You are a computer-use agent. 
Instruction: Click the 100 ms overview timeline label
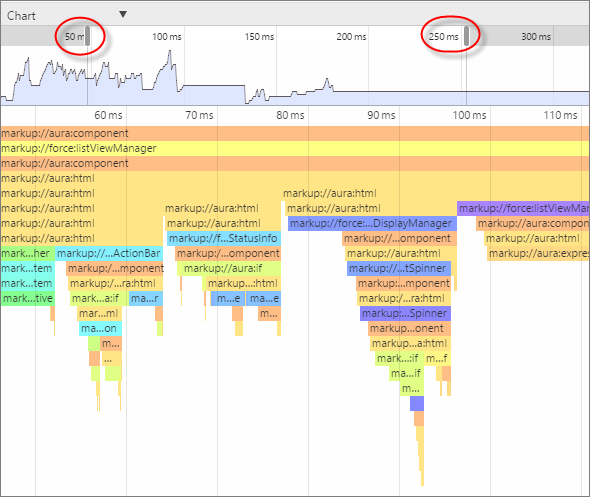point(167,36)
